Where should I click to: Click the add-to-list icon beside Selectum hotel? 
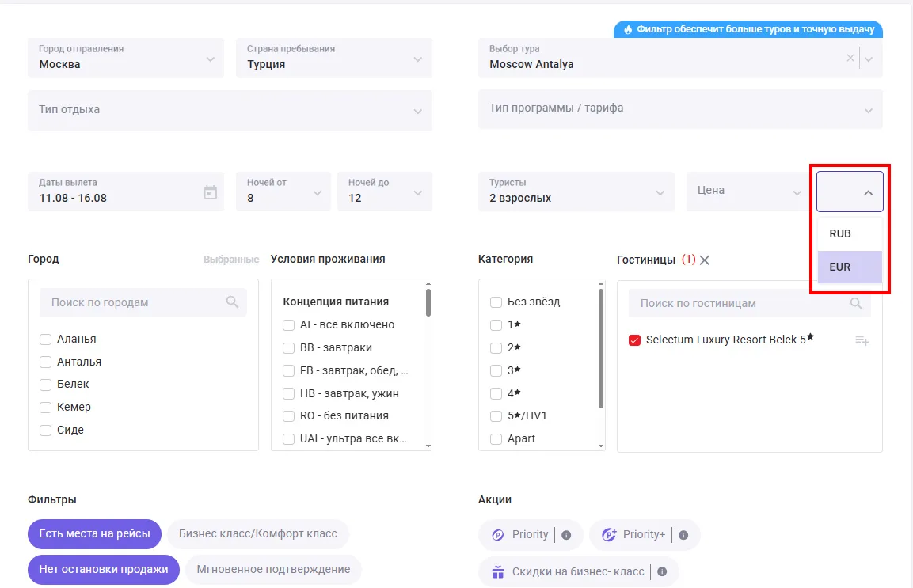tap(862, 340)
